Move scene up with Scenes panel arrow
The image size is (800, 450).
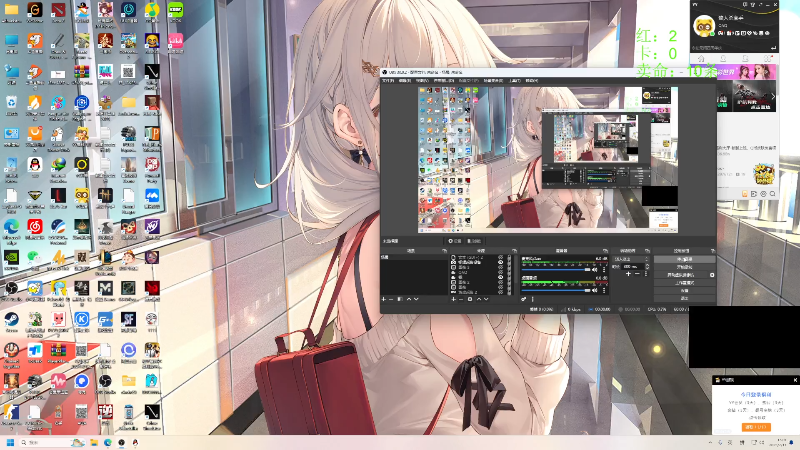[409, 299]
